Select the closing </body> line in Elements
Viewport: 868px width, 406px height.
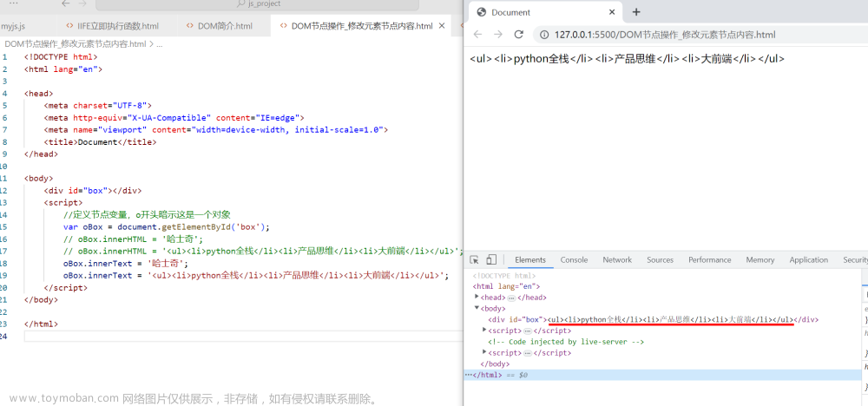point(495,364)
